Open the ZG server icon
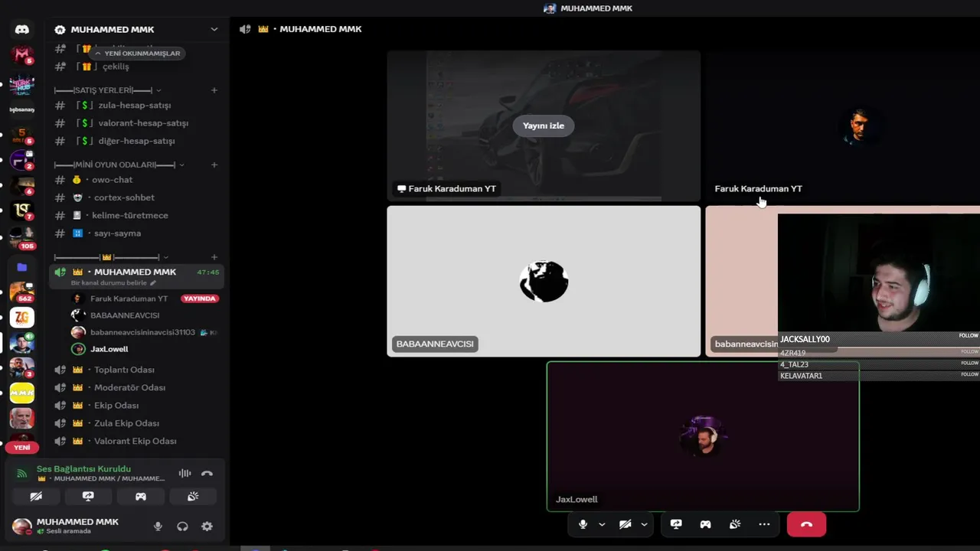This screenshot has height=551, width=980. pos(22,317)
